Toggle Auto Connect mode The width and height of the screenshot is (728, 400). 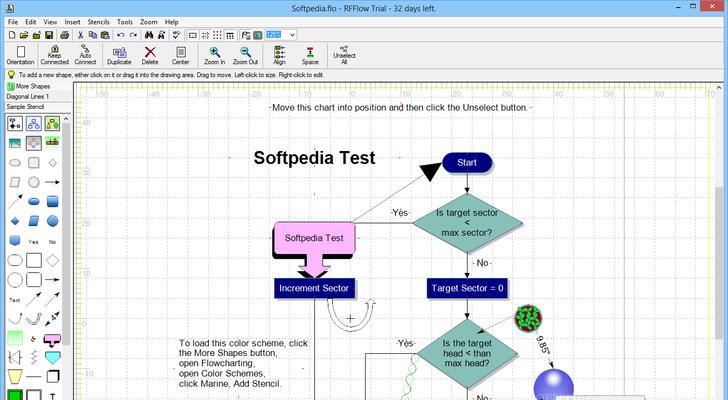pyautogui.click(x=85, y=55)
